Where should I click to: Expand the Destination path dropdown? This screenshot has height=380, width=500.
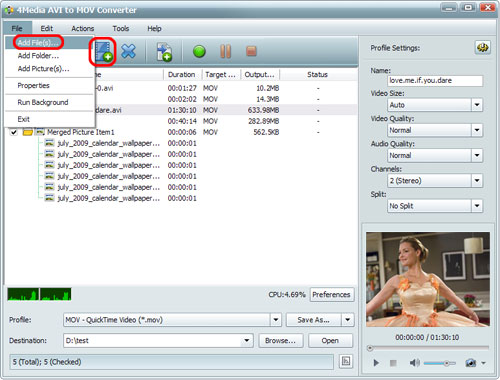tap(247, 341)
